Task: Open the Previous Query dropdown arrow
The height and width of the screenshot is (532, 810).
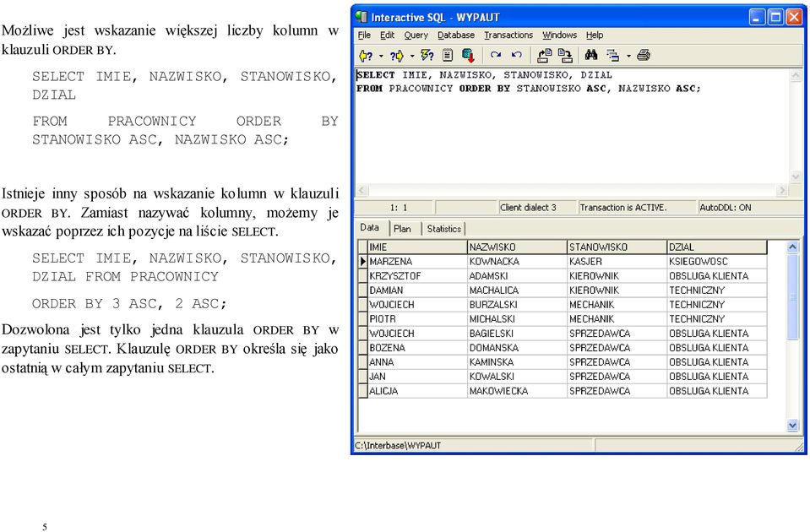Action: click(x=381, y=56)
